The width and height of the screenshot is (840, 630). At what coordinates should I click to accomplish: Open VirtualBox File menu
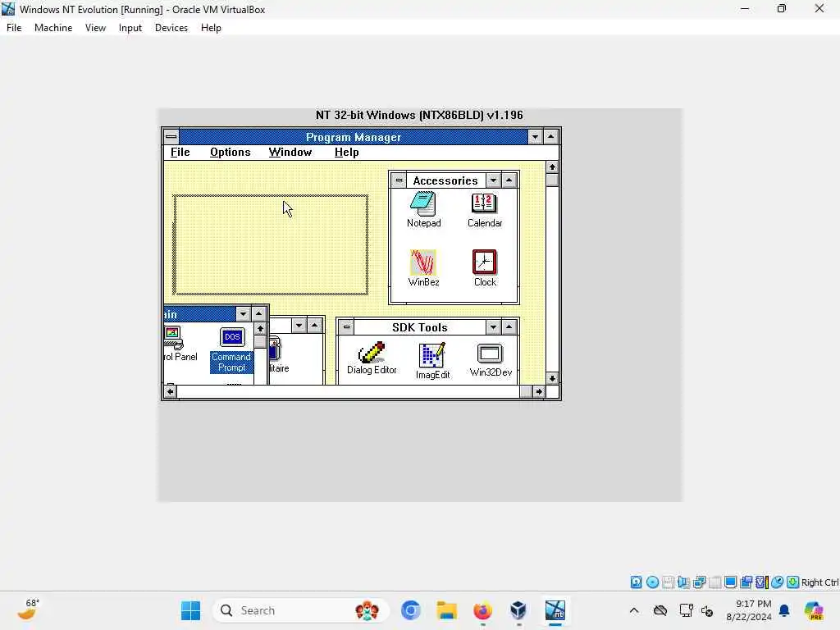(x=14, y=28)
